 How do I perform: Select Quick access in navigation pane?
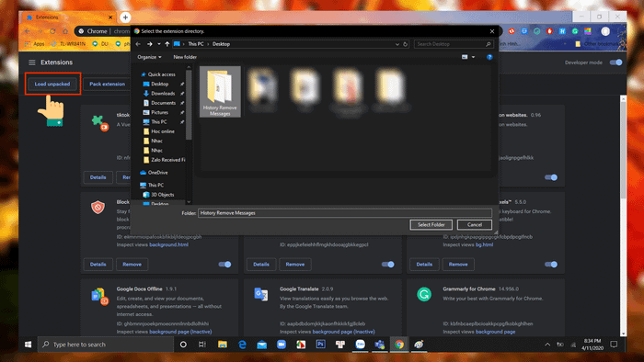[x=161, y=74]
